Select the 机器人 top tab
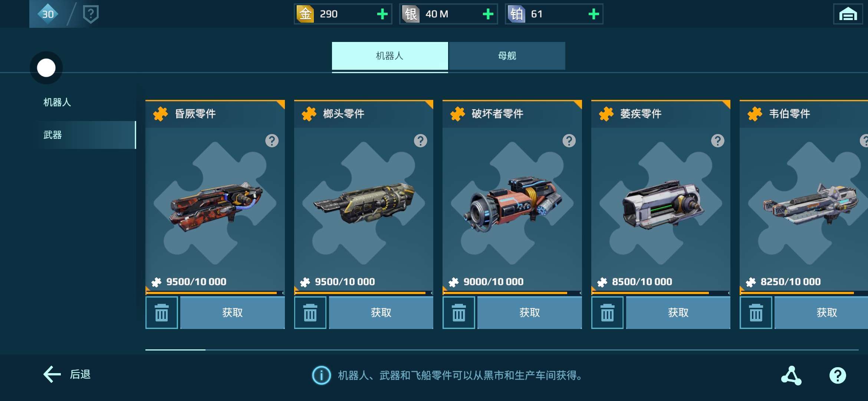The height and width of the screenshot is (401, 868). coord(390,56)
